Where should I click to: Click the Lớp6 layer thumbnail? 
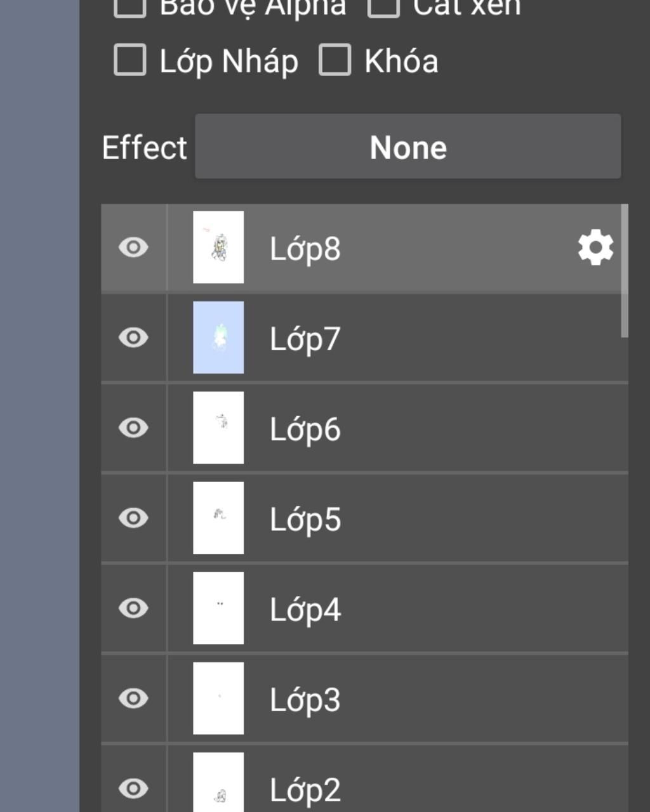pos(218,428)
